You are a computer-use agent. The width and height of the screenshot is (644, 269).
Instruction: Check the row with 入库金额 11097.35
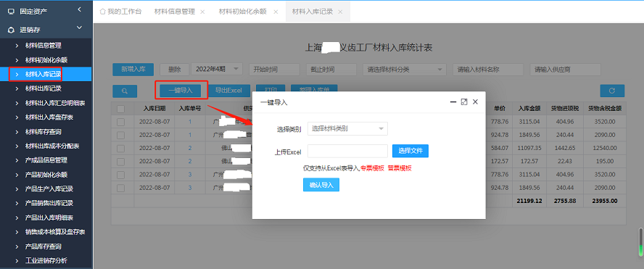coord(120,148)
